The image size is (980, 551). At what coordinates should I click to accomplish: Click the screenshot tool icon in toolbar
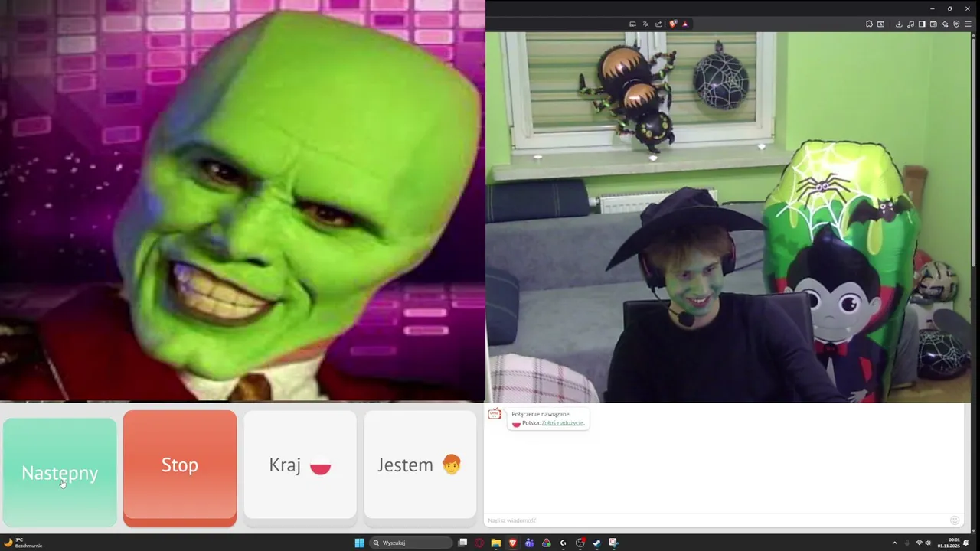coord(880,24)
